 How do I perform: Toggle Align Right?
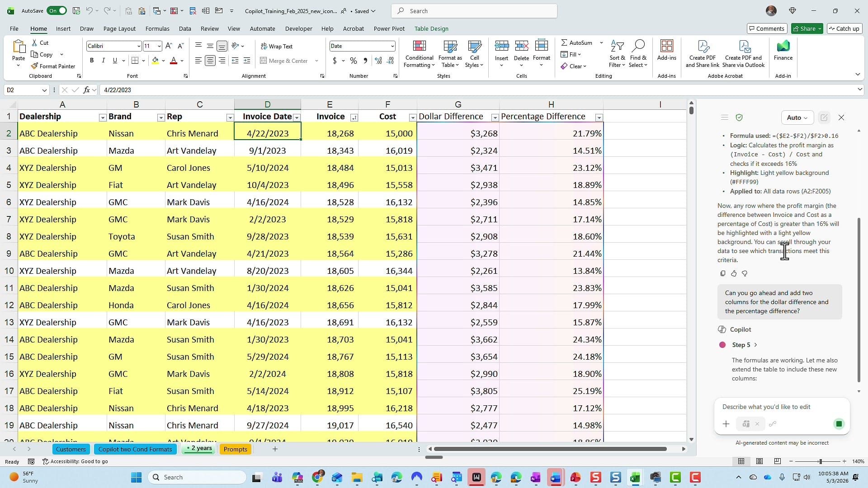pyautogui.click(x=222, y=61)
